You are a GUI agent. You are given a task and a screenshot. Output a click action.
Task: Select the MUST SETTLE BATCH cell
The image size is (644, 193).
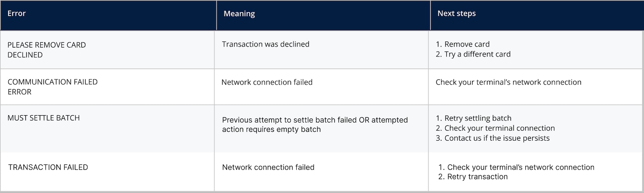[x=43, y=118]
